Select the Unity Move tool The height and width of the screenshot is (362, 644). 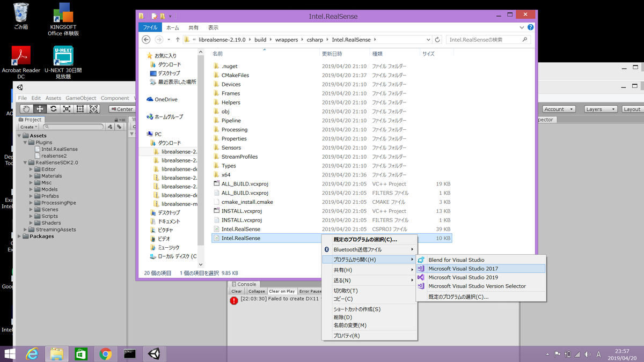tap(40, 109)
